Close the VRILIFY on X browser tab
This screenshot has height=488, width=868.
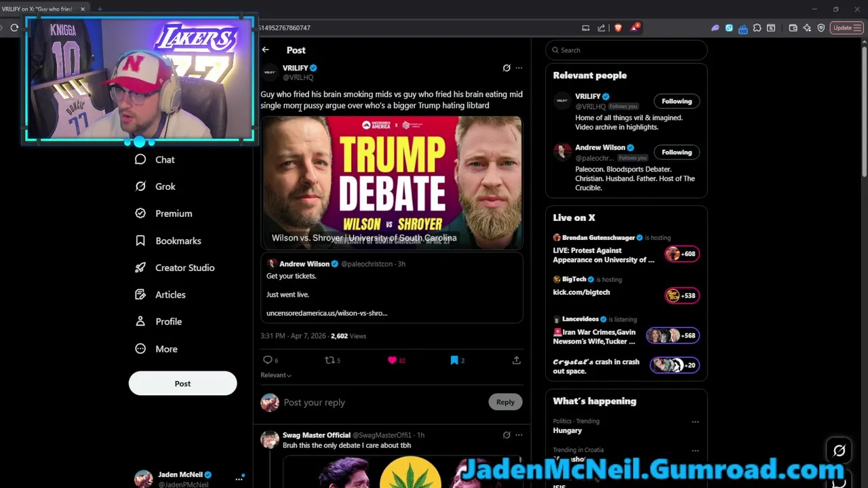(83, 9)
